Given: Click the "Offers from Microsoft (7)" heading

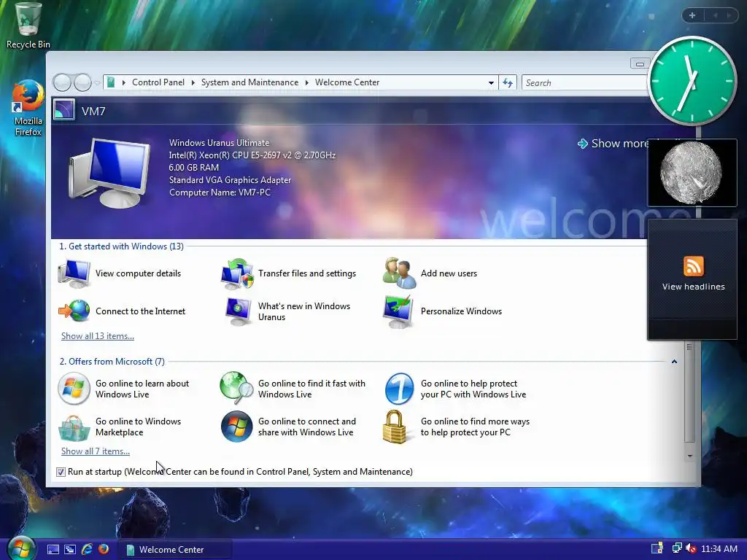Looking at the screenshot, I should coord(112,362).
